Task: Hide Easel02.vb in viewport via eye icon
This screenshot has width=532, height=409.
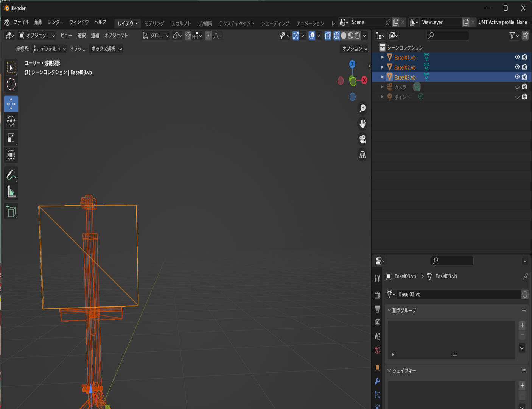Action: click(517, 67)
